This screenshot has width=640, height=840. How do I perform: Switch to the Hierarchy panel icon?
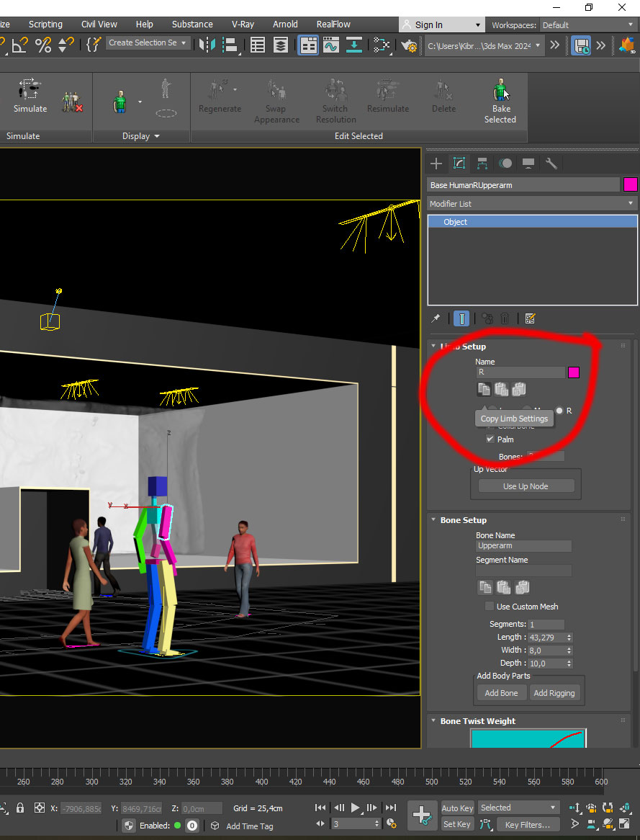click(x=482, y=164)
